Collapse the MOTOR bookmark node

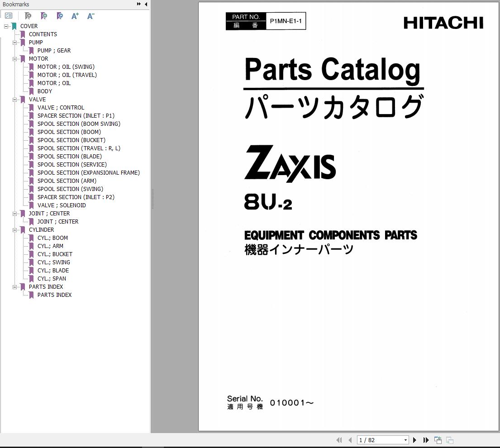(x=14, y=59)
